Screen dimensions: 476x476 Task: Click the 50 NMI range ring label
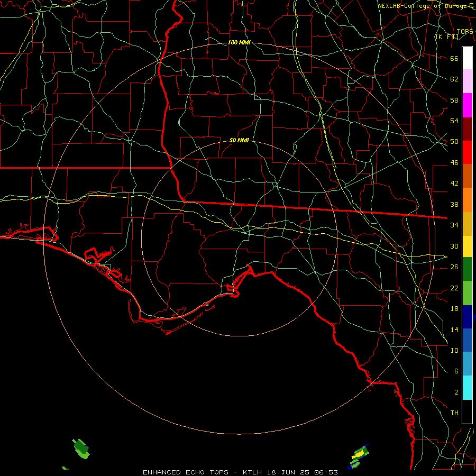pos(239,140)
